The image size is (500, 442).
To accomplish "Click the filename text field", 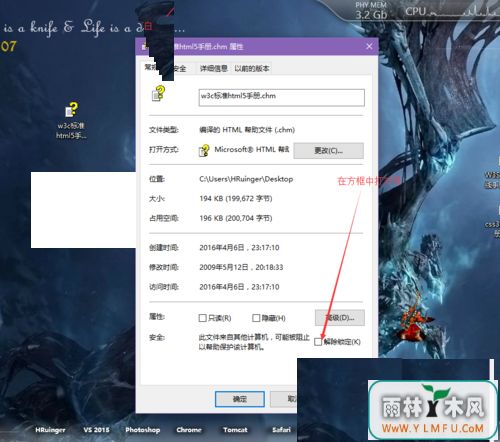I will [281, 97].
